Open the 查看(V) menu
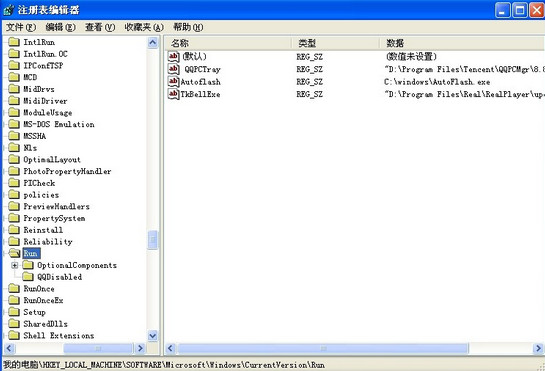The width and height of the screenshot is (545, 371). click(x=100, y=27)
